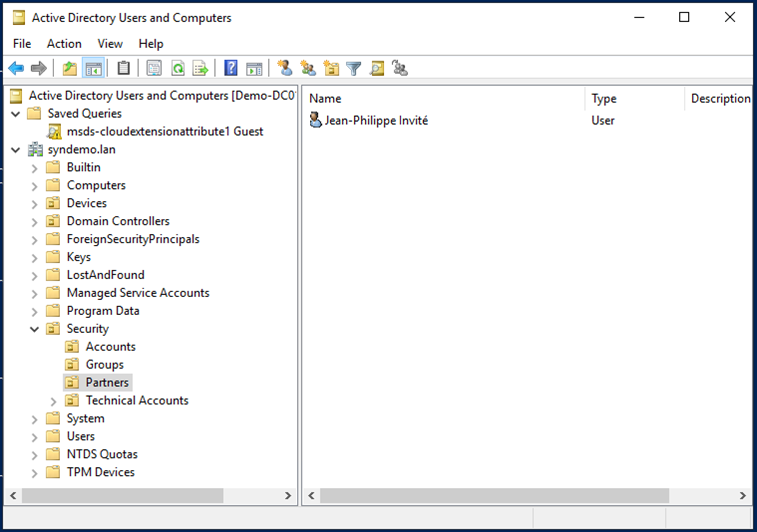Open the Action menu

coord(64,44)
